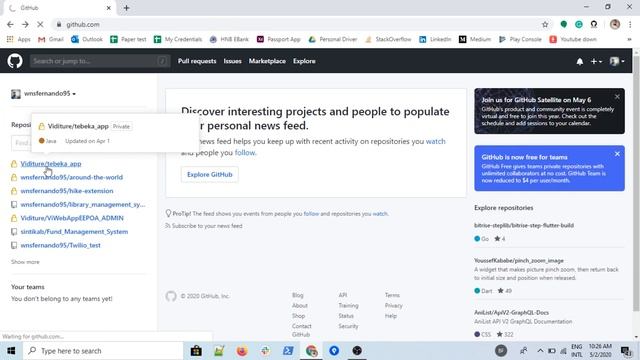Open Windows Start menu
This screenshot has height=360, width=640.
click(11, 351)
